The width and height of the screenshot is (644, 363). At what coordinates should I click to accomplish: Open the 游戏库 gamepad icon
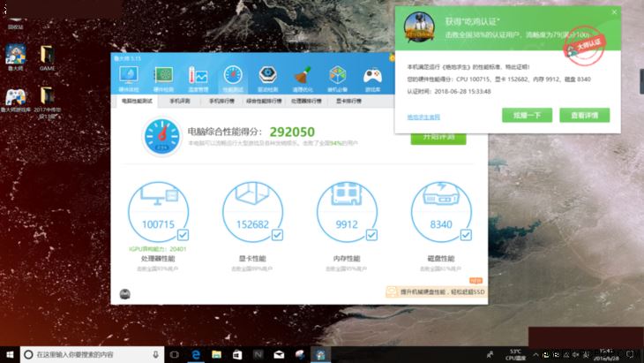372,78
